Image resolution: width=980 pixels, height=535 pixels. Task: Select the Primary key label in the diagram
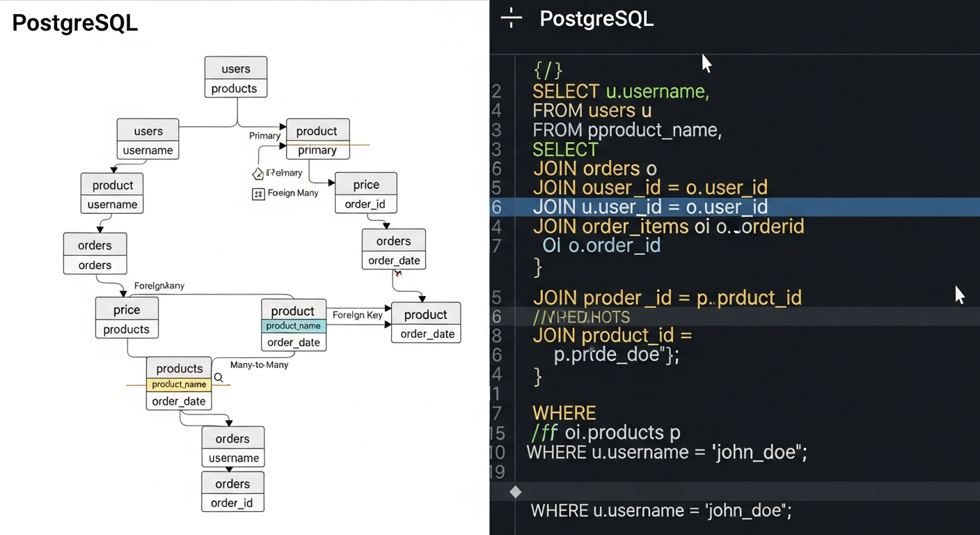pos(264,136)
